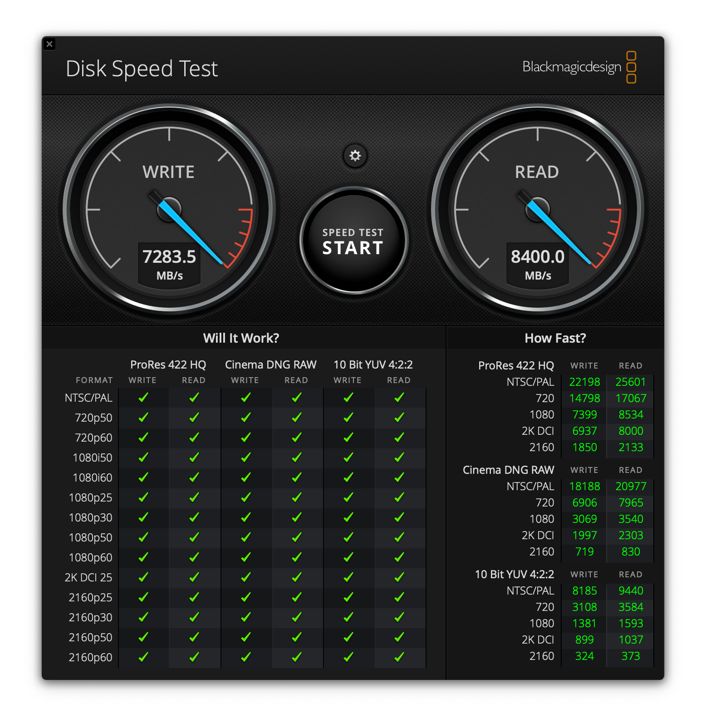Click ProRes 2160 read value 2133
This screenshot has height=728, width=706.
pos(631,448)
